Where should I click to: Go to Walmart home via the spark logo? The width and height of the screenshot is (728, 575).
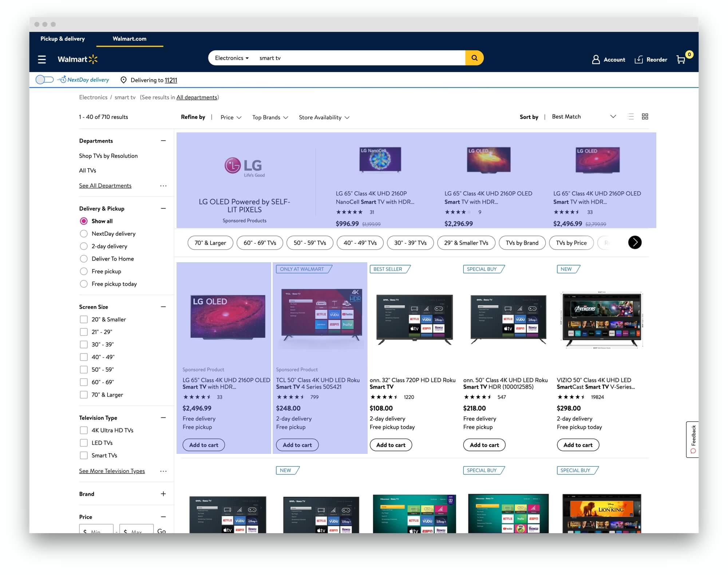(78, 59)
